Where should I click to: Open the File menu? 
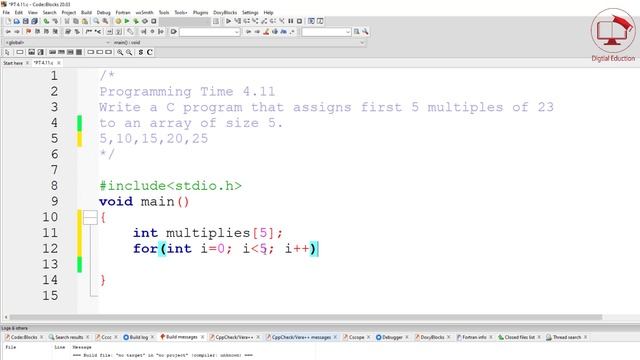click(6, 13)
